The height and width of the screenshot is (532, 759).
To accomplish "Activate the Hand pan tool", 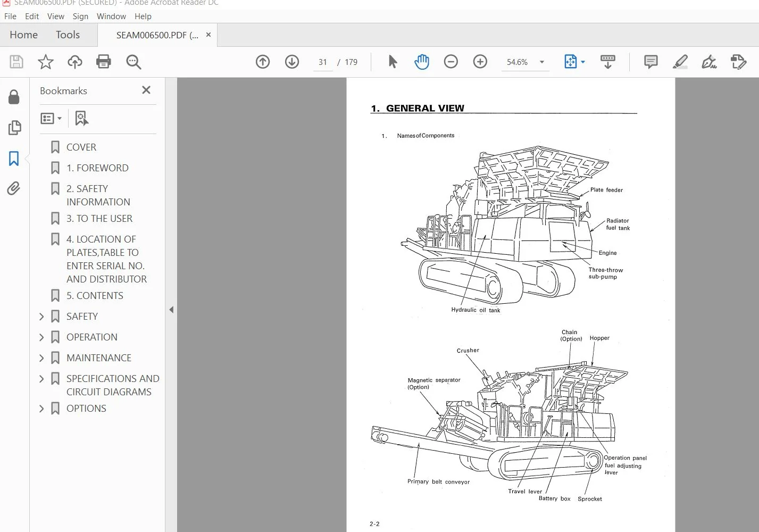I will [422, 62].
